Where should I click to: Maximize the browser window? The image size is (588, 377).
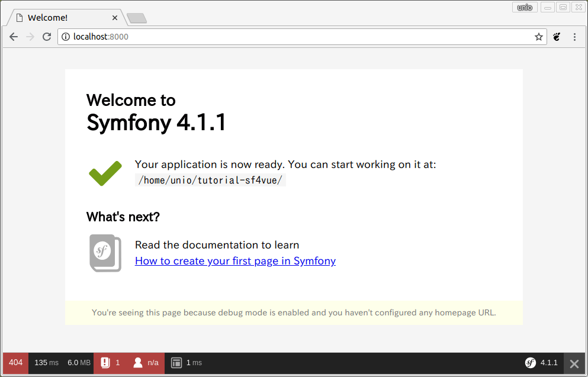point(563,7)
